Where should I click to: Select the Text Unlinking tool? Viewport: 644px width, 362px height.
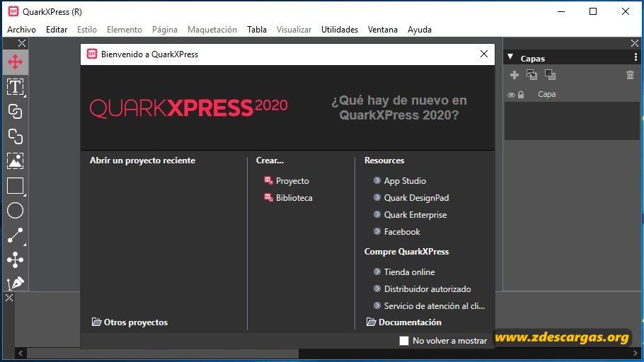click(x=15, y=136)
